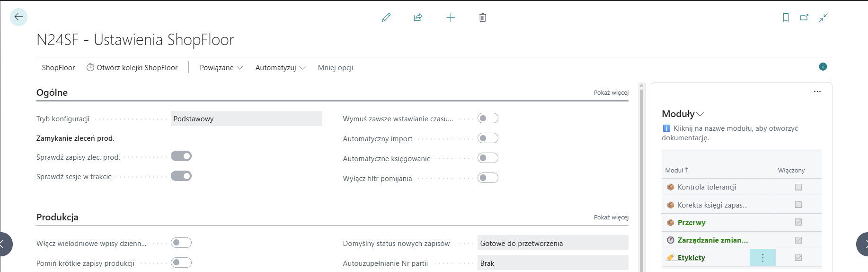This screenshot has width=868, height=272.
Task: Click the collapse page arrows icon
Action: point(824,18)
